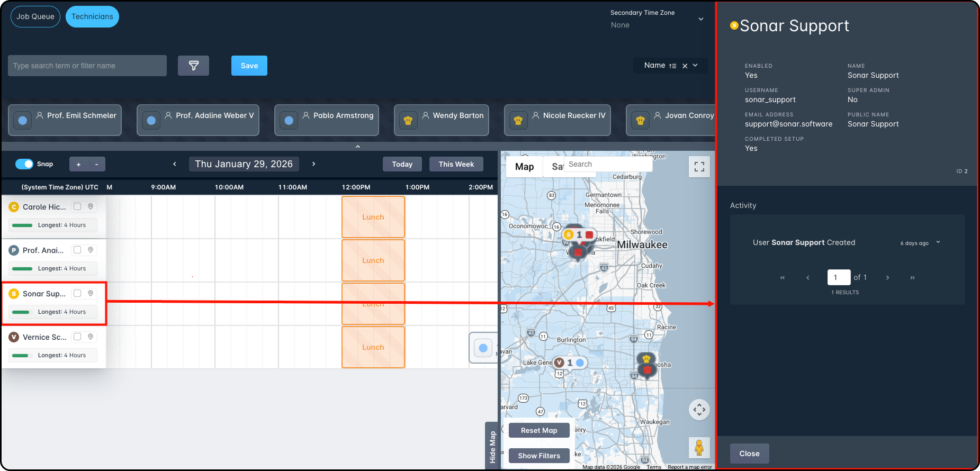980x471 pixels.
Task: Open the filter funnel button
Action: coord(193,66)
